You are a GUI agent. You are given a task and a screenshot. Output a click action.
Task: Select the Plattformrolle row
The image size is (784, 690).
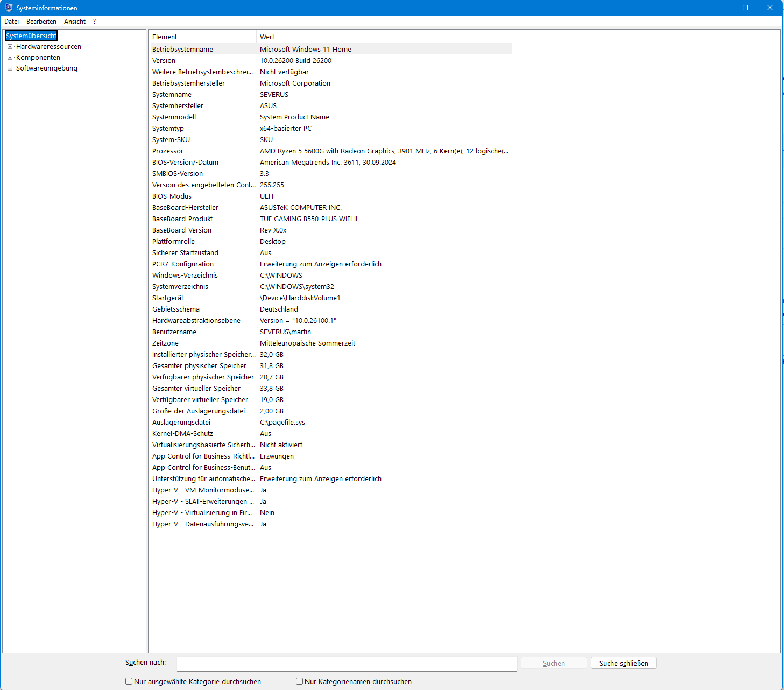330,241
